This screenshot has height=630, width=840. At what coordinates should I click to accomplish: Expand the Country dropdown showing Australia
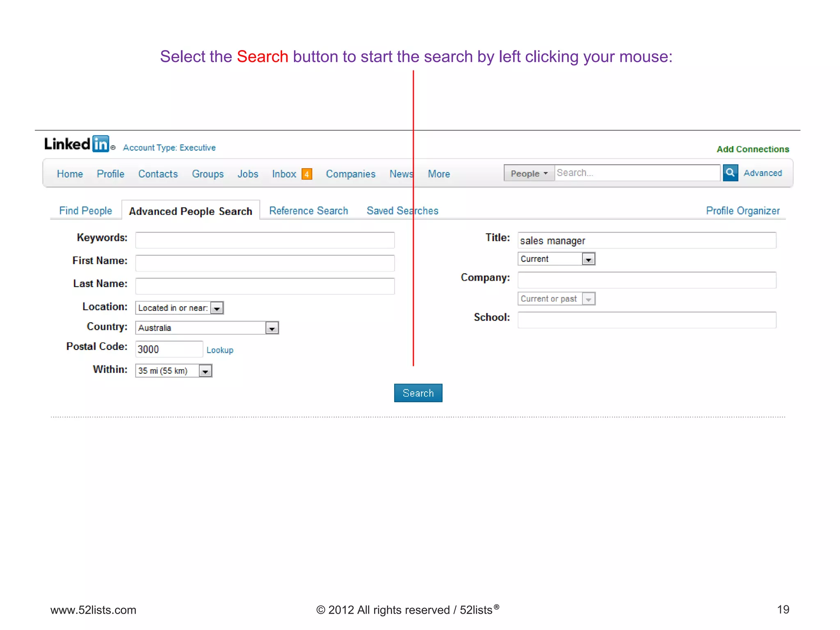pos(272,328)
